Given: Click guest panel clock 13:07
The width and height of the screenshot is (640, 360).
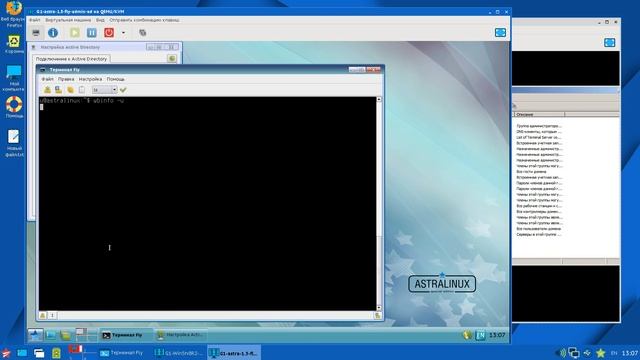Looking at the screenshot, I should tap(497, 335).
